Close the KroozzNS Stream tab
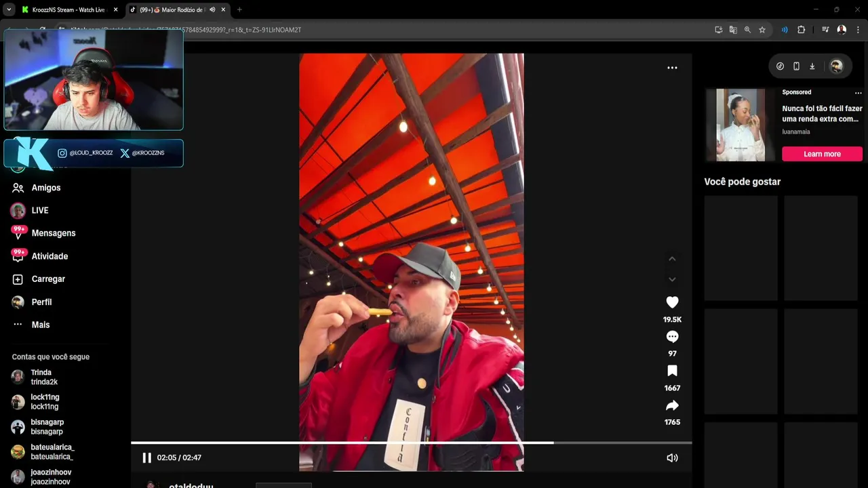Image resolution: width=868 pixels, height=488 pixels. pos(115,9)
